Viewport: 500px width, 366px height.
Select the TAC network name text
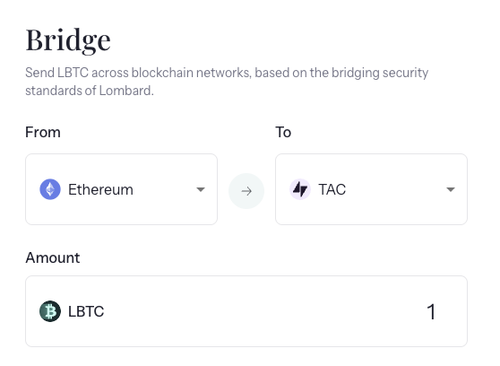coord(332,190)
